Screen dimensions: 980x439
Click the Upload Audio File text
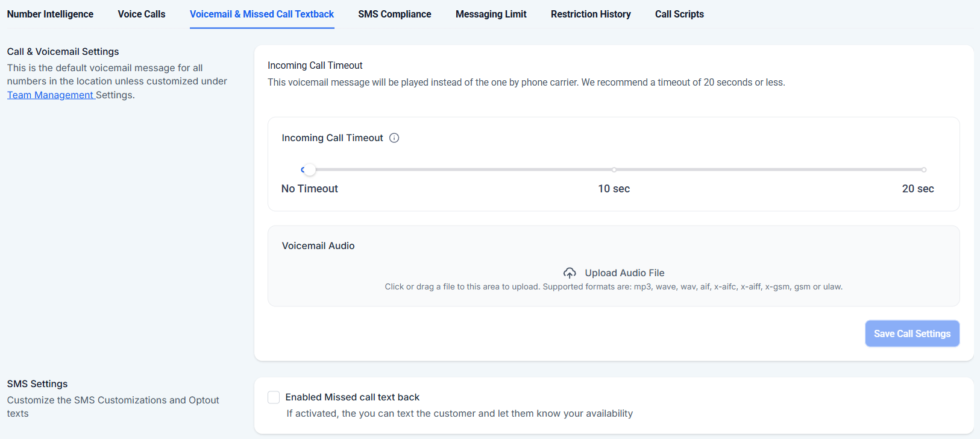point(624,273)
